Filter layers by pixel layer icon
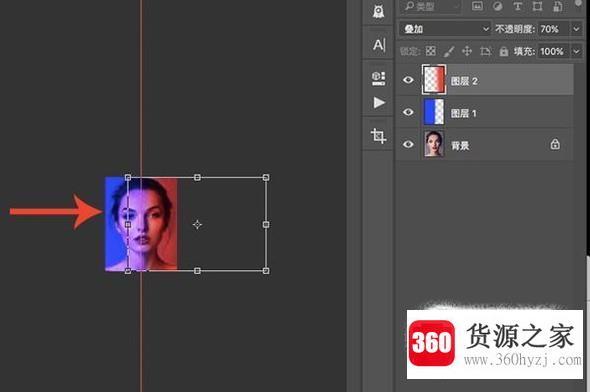Image resolution: width=590 pixels, height=392 pixels. (477, 6)
